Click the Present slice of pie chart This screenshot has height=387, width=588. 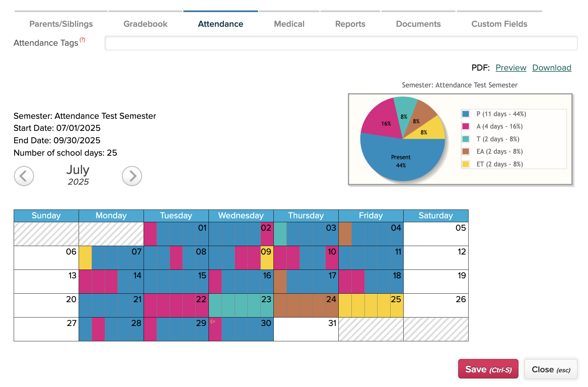click(401, 161)
